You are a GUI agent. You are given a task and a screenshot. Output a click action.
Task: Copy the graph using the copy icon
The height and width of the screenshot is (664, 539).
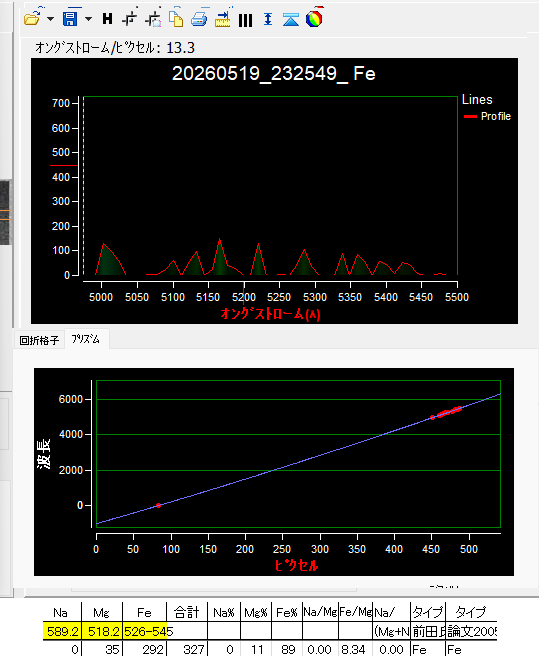(176, 19)
